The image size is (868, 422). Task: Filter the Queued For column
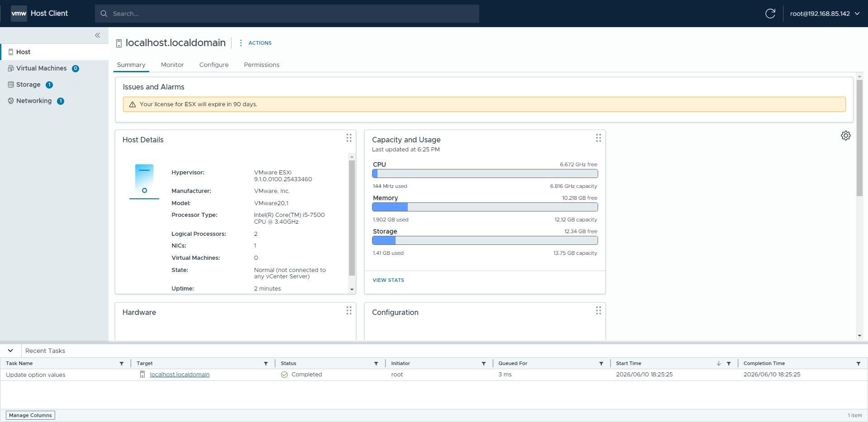click(x=601, y=364)
